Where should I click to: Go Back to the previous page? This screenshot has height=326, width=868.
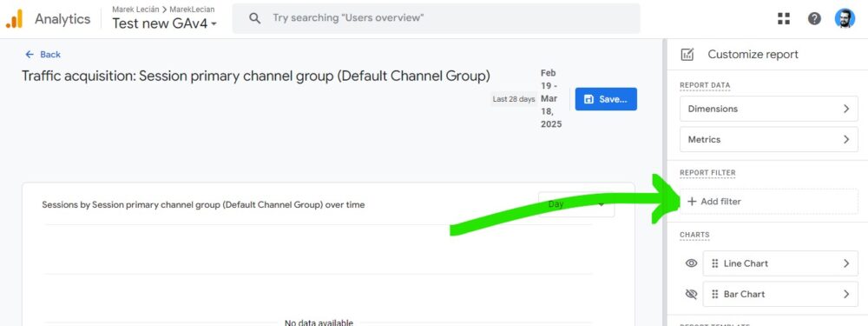pos(43,54)
